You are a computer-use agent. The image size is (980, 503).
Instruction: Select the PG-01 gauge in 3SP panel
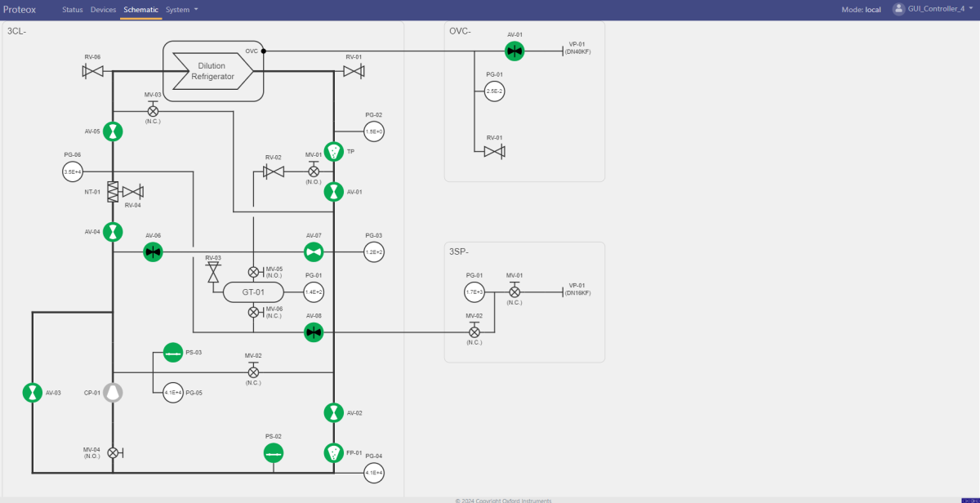[x=474, y=292]
